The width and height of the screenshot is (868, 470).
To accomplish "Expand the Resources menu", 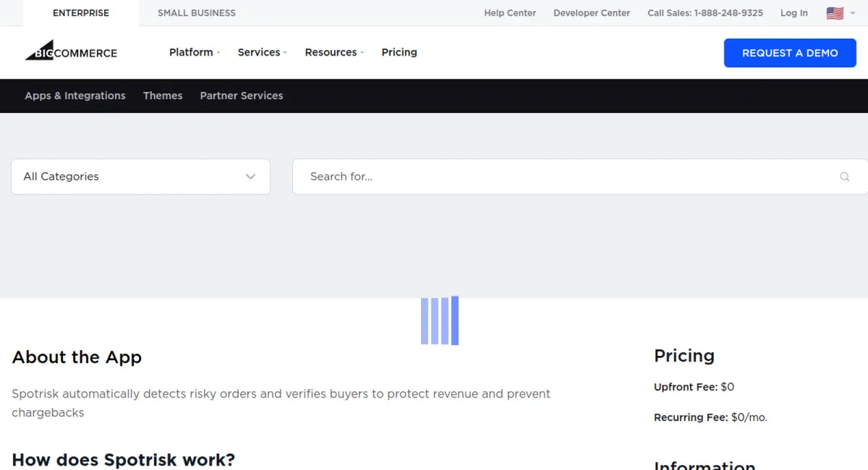I will point(334,52).
